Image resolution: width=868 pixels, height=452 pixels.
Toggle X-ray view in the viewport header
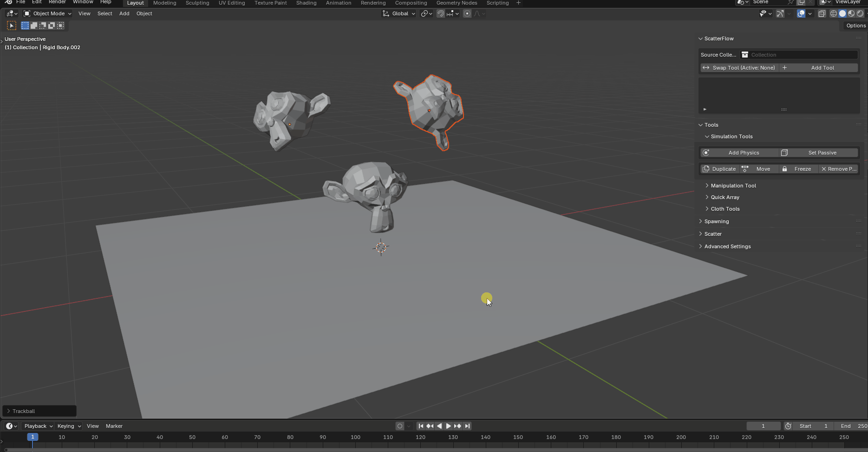coord(822,13)
